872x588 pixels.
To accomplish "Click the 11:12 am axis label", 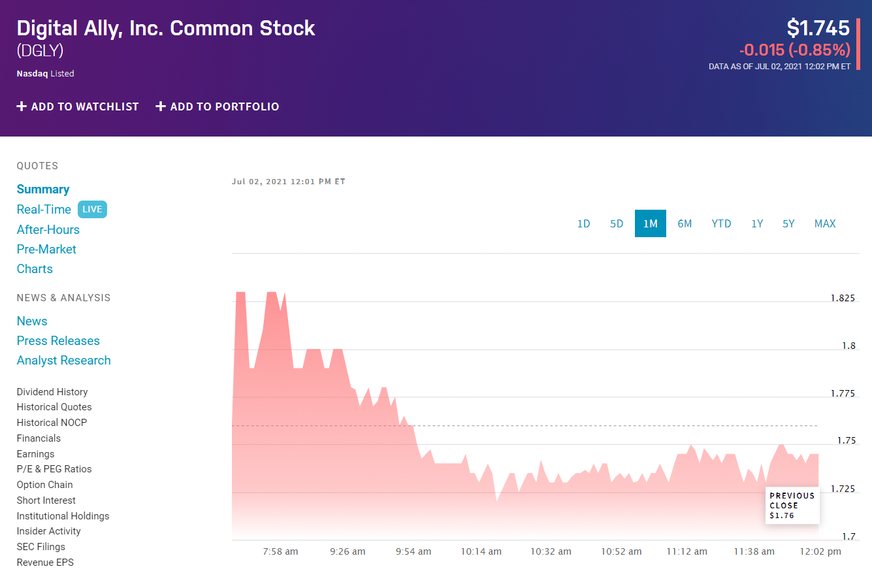I will tap(687, 551).
